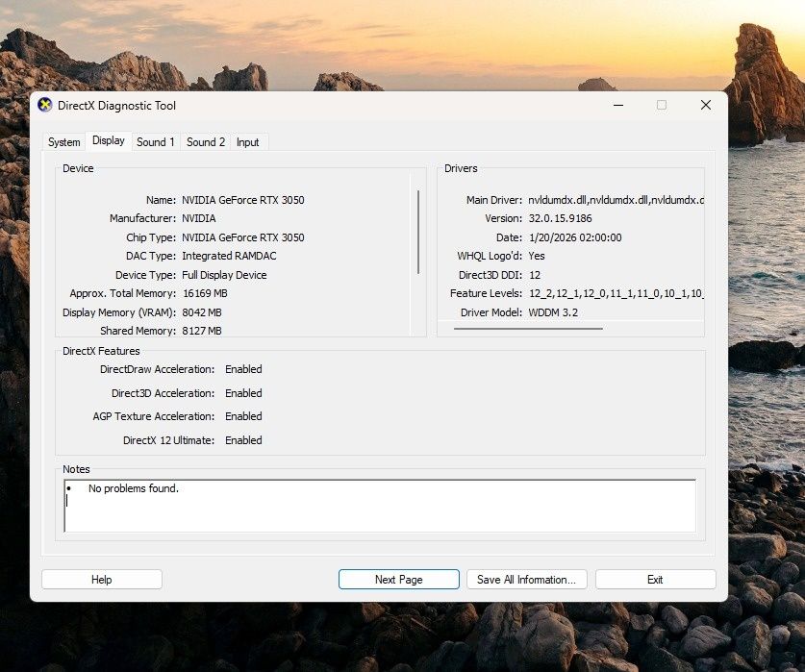Click the Help button
Screen dimensions: 805x672
[x=102, y=580]
